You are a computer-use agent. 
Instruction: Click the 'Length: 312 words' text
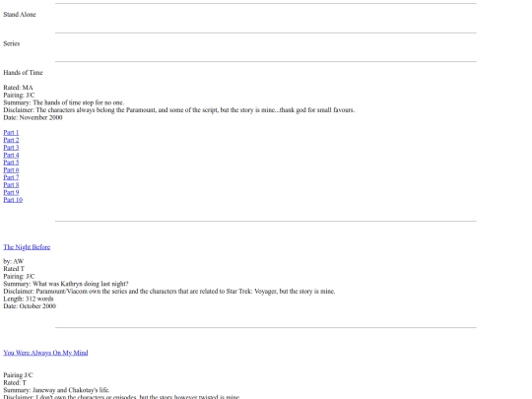pyautogui.click(x=29, y=299)
